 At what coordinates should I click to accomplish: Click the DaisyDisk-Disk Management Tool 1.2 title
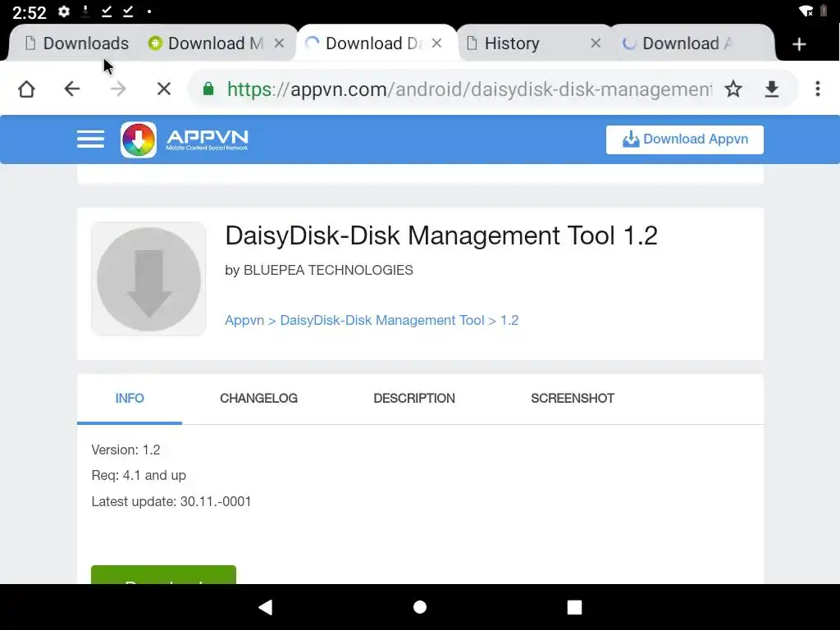click(x=441, y=235)
